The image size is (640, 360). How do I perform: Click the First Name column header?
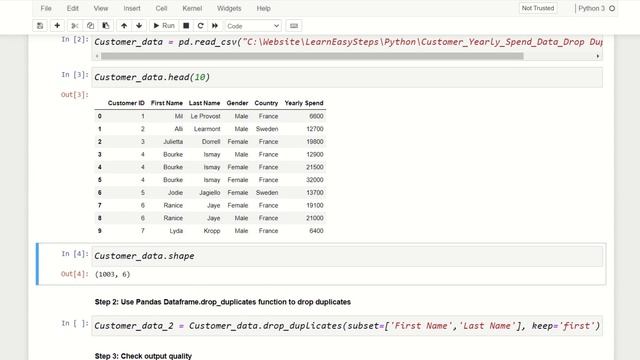click(167, 103)
